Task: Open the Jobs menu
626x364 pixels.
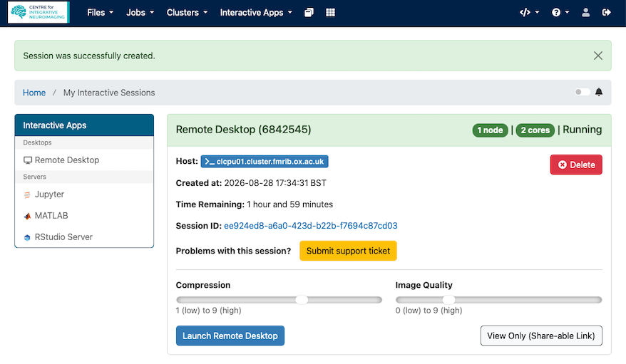Action: (x=140, y=12)
